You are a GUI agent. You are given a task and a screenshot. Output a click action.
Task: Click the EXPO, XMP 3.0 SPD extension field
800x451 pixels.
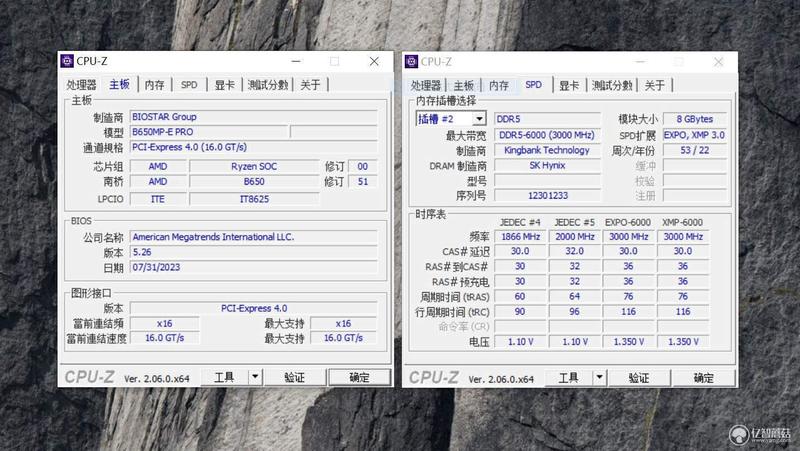tap(694, 135)
